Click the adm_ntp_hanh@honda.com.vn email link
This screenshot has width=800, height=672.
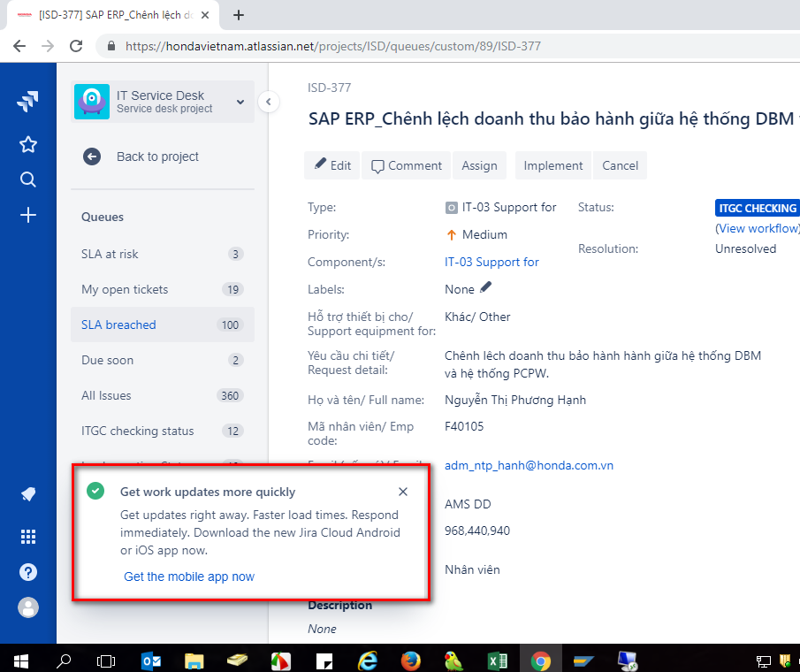coord(530,465)
